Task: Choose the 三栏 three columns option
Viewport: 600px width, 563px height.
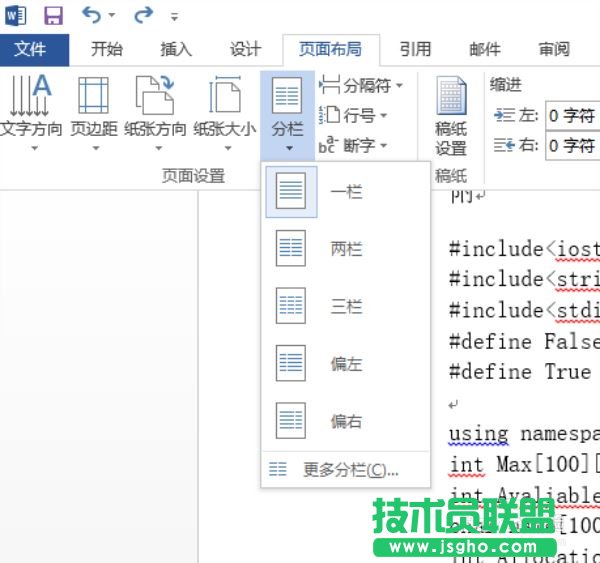Action: [x=346, y=306]
